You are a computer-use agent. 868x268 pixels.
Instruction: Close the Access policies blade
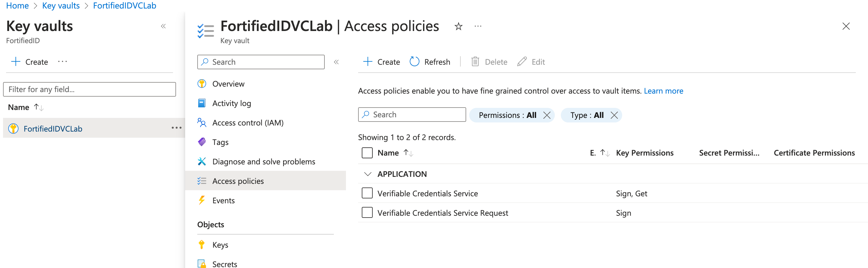coord(846,26)
